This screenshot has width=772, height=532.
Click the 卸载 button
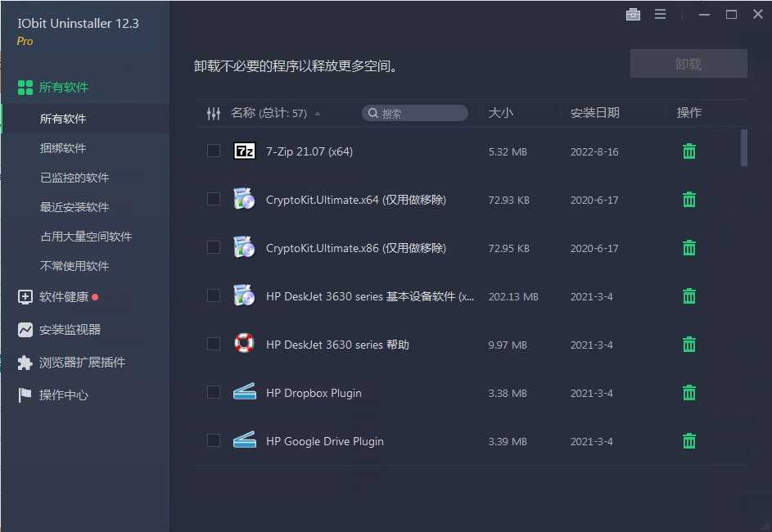click(x=688, y=64)
